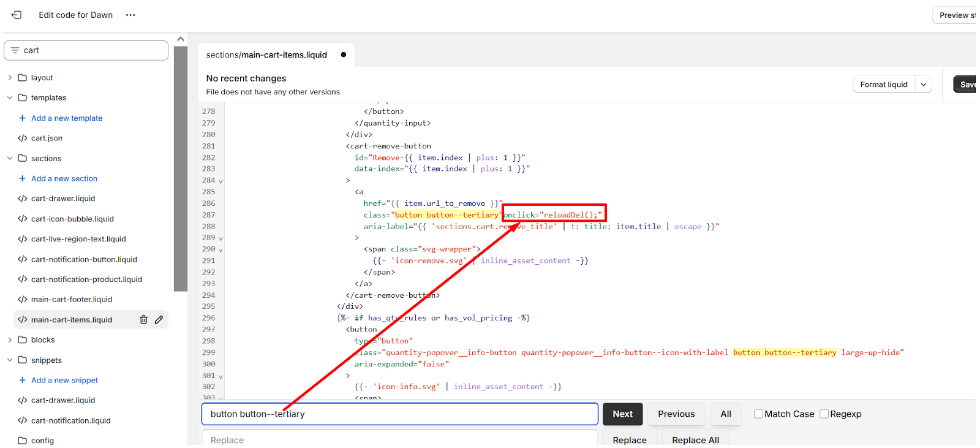Screen dimensions: 980x448
Task: Click 'No recent changes' text
Action: pos(246,78)
